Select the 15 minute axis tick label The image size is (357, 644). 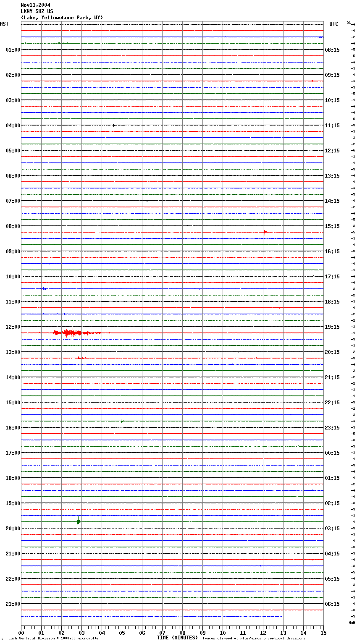(x=323, y=633)
